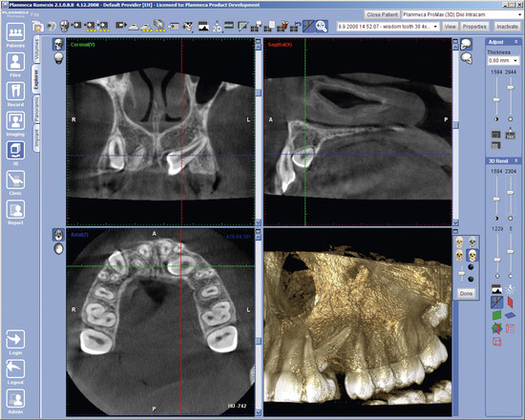Click the histogram toolbar icon
This screenshot has width=525, height=420.
[203, 26]
